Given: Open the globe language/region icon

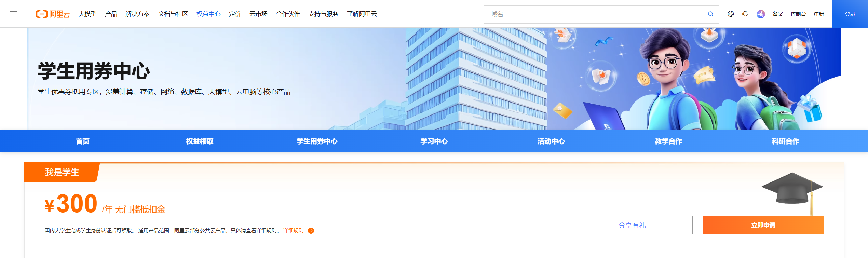Looking at the screenshot, I should (731, 14).
